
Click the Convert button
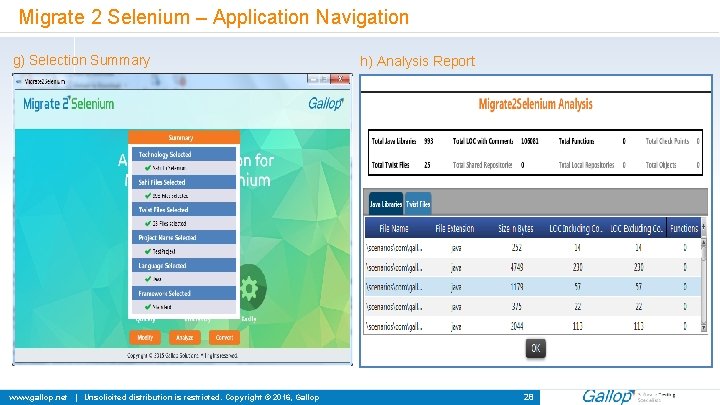225,338
